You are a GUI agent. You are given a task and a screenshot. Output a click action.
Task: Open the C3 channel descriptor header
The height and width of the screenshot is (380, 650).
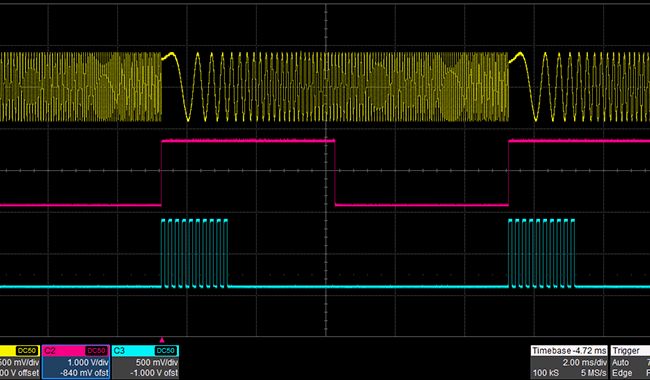pos(145,351)
